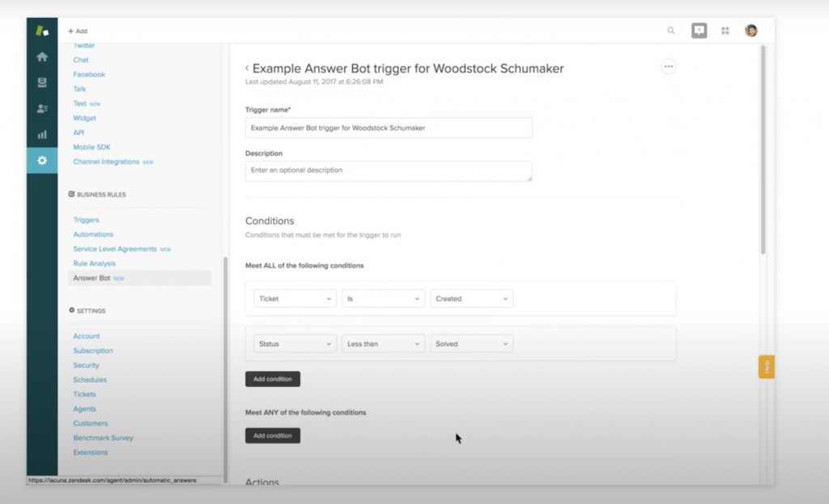Open your profile avatar menu

750,30
